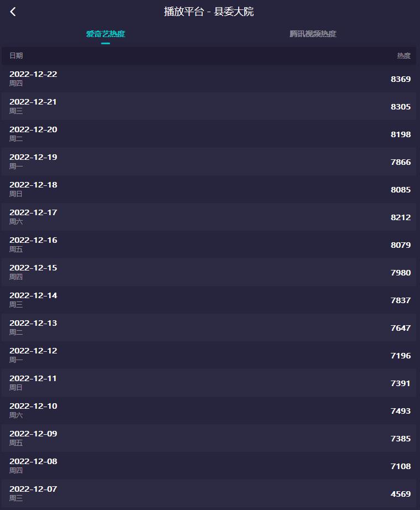Click heat value 8212
This screenshot has height=510, width=420.
click(x=401, y=217)
